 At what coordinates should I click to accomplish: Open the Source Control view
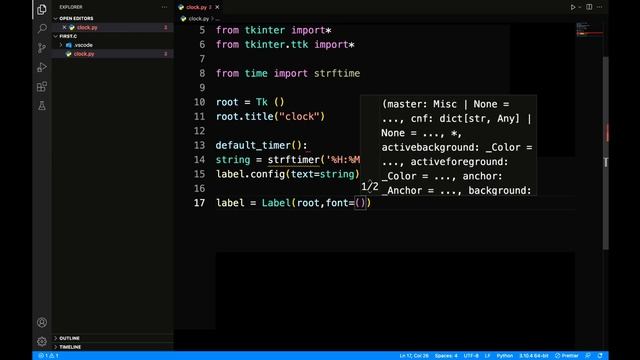pos(42,48)
